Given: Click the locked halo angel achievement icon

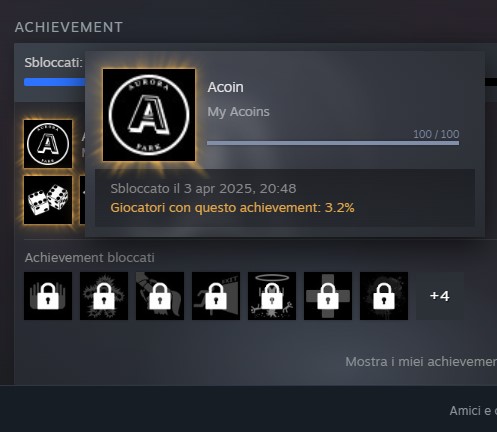Looking at the screenshot, I should (x=272, y=296).
